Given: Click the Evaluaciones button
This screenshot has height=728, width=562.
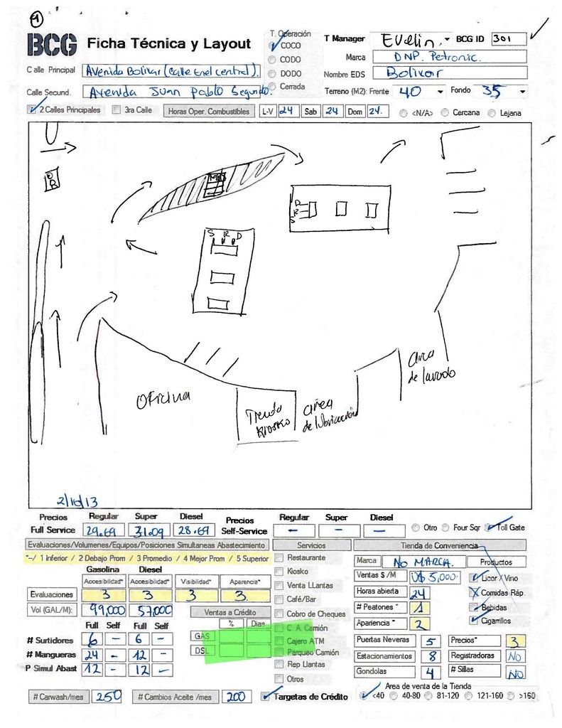Looking at the screenshot, I should [x=52, y=595].
